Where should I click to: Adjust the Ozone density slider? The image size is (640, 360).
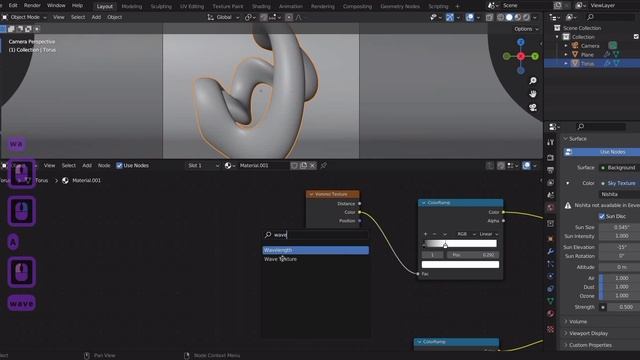tap(619, 296)
